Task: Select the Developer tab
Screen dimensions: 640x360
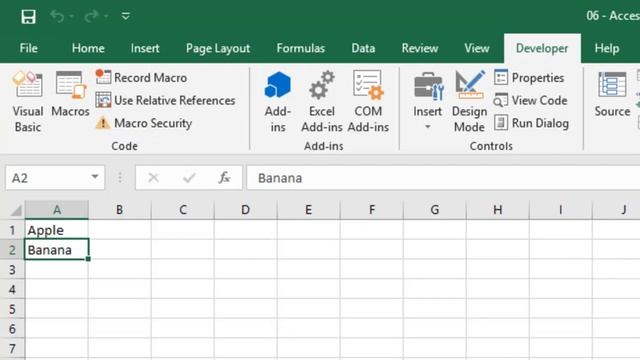Action: (542, 48)
